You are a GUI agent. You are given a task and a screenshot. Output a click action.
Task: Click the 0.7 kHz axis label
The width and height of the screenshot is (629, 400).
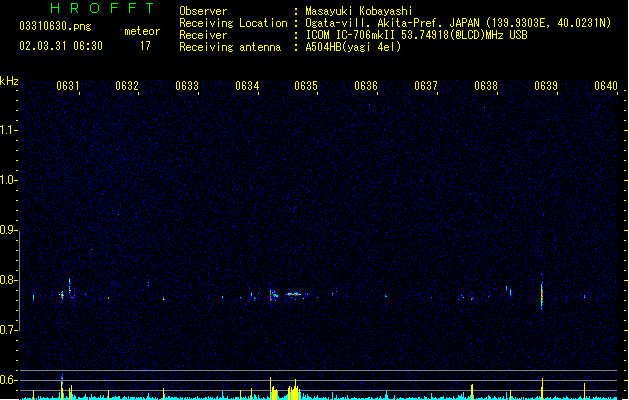coord(8,330)
